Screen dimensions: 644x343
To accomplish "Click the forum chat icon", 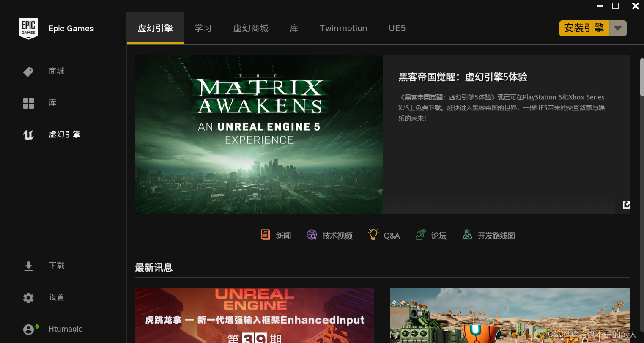I will pyautogui.click(x=420, y=235).
